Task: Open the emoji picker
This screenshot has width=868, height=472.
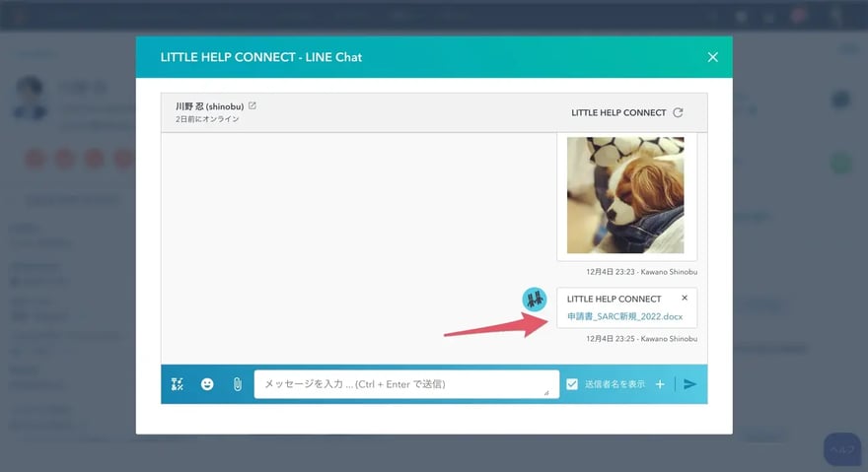Action: pyautogui.click(x=207, y=384)
